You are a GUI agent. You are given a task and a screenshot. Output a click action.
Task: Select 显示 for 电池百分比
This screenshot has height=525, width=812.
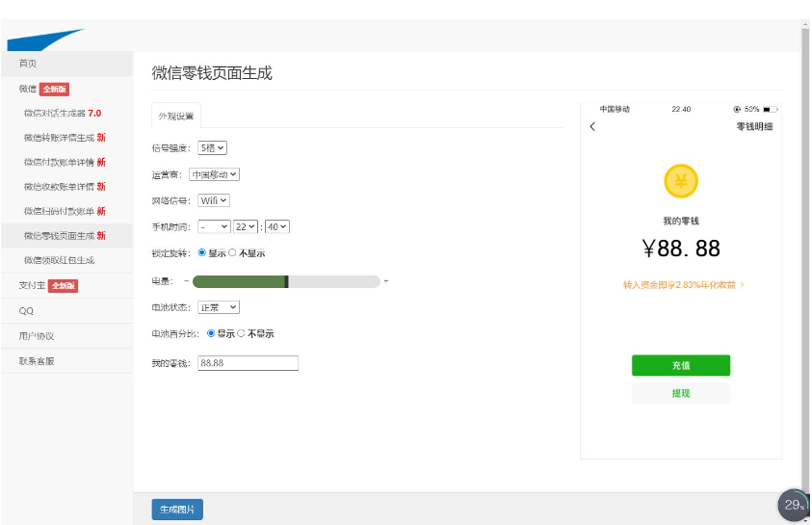pyautogui.click(x=211, y=333)
